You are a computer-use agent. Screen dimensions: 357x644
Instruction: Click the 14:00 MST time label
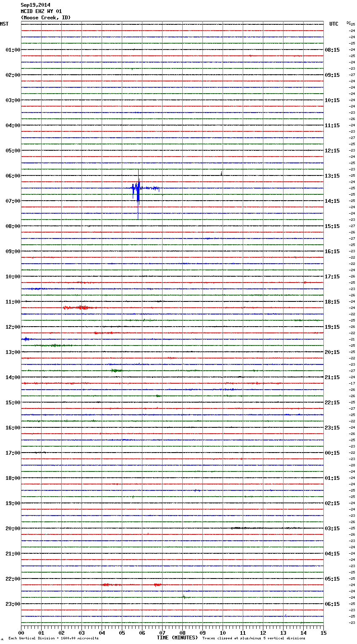[13, 377]
